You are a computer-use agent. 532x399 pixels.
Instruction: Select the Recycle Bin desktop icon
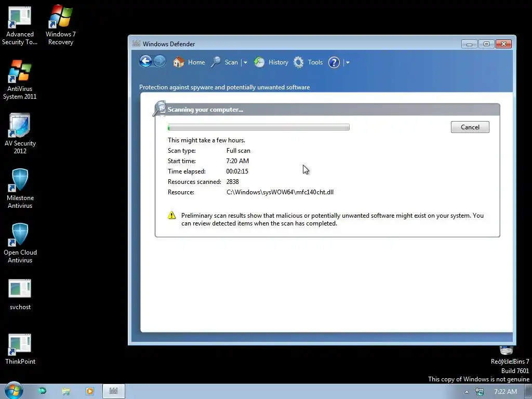point(507,355)
